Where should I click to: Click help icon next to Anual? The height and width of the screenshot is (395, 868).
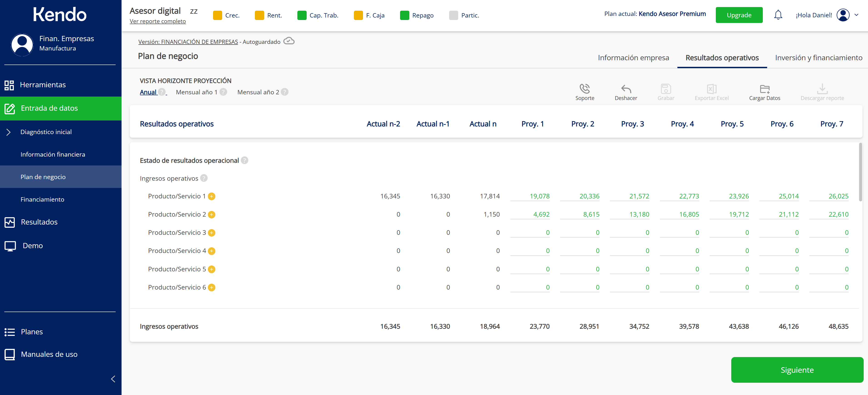pos(162,92)
